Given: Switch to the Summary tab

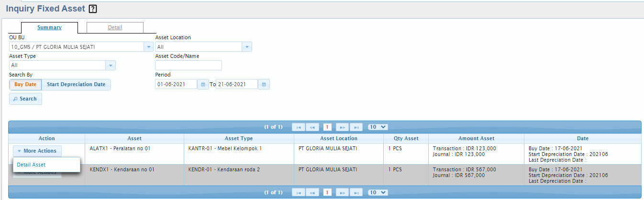Looking at the screenshot, I should click(49, 27).
